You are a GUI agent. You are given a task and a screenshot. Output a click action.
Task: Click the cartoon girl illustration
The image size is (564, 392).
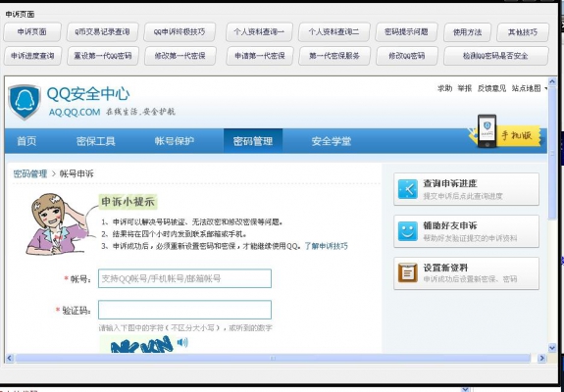(57, 224)
